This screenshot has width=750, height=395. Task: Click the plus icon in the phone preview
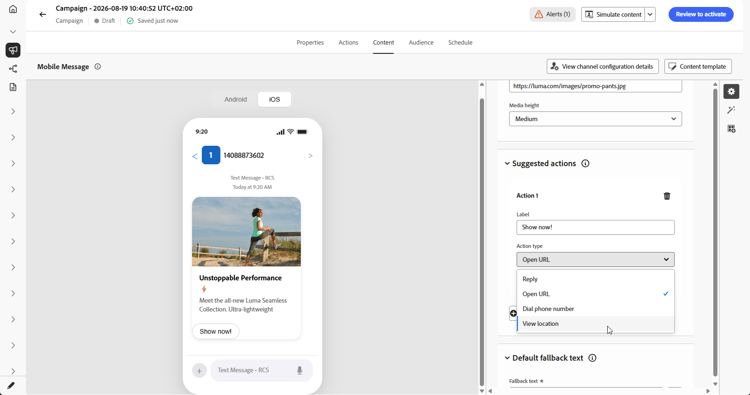click(199, 370)
